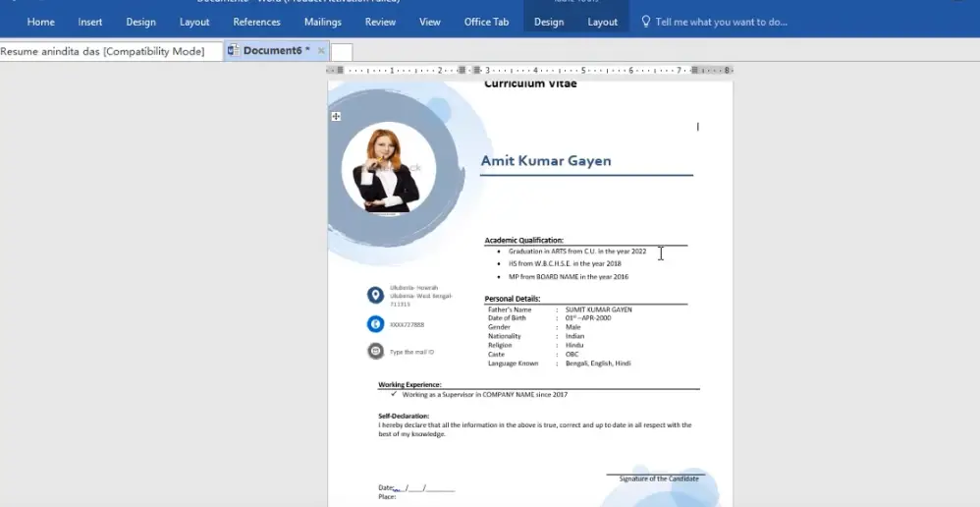
Task: Click the checkmark bullet before Working as a Supervisor
Action: (x=394, y=394)
